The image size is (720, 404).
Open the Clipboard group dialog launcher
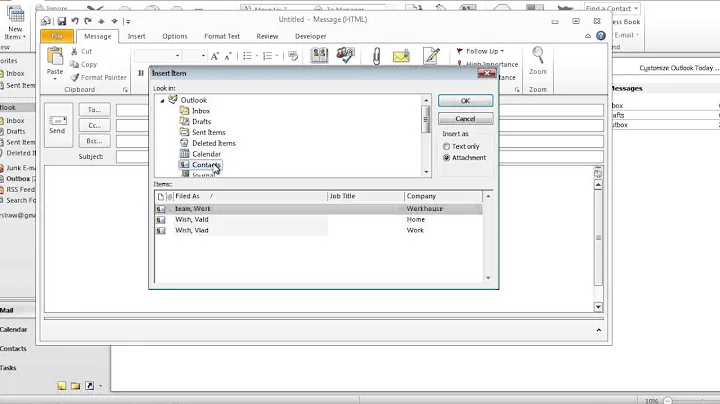125,90
